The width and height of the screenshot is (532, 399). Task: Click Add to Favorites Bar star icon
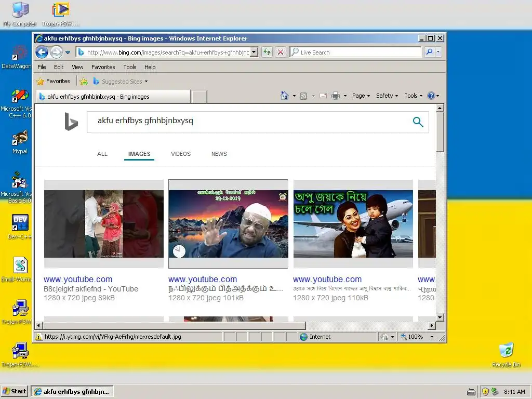point(84,82)
